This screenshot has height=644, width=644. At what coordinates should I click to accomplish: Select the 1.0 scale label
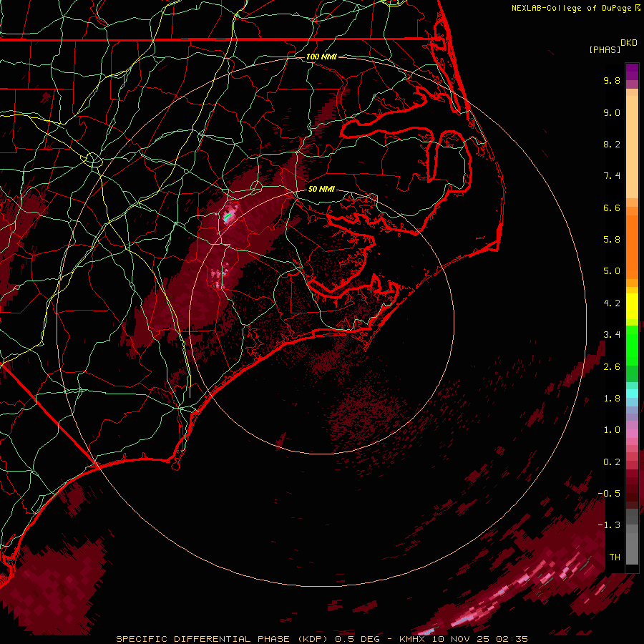tap(612, 430)
